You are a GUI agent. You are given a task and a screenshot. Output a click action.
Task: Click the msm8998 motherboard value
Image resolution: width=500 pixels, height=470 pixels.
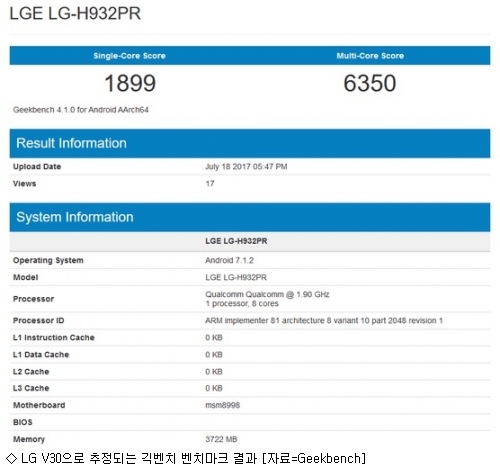point(222,405)
